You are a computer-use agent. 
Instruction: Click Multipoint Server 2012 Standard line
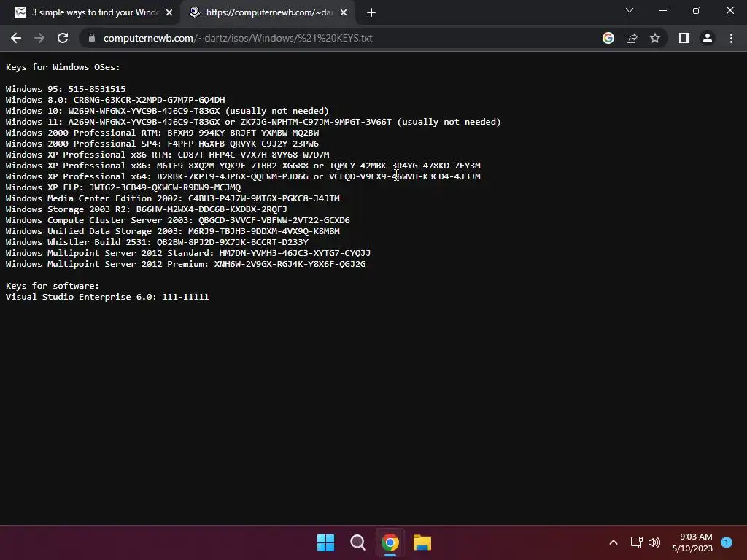point(188,253)
